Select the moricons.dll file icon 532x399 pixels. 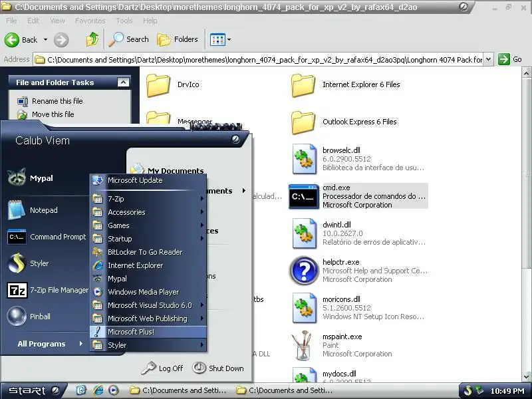click(305, 308)
